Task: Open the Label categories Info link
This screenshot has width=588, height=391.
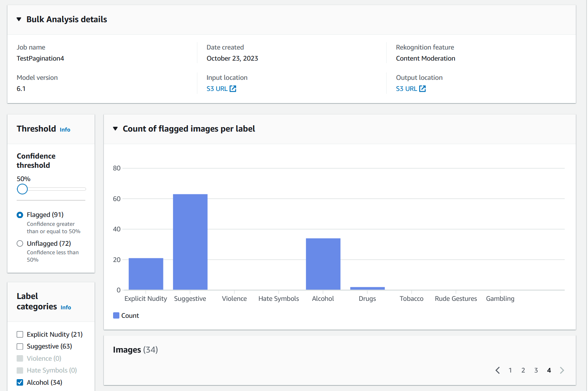Action: click(66, 307)
